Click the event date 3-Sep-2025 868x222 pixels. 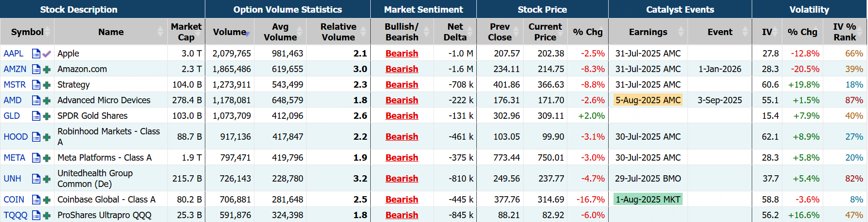[720, 100]
